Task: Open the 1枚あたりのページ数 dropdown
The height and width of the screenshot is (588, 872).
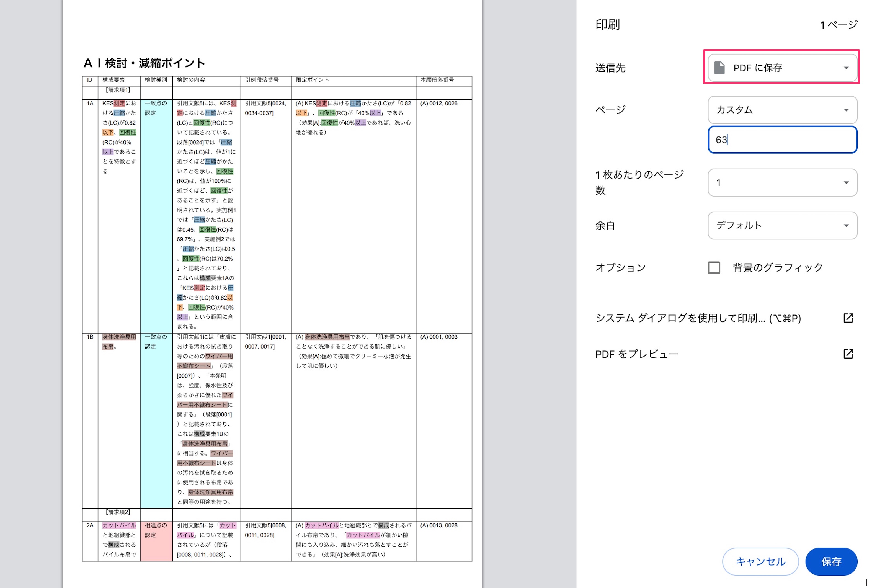Action: (782, 183)
